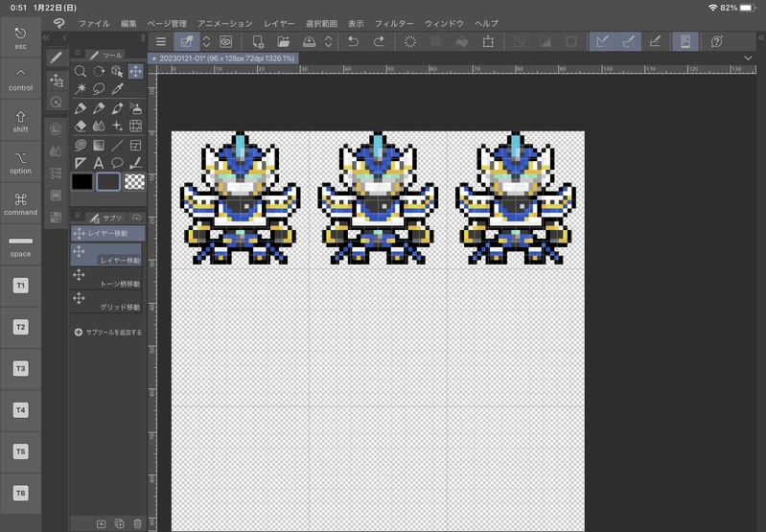The height and width of the screenshot is (532, 766).
Task: Select the Object operation tool
Action: [x=117, y=71]
